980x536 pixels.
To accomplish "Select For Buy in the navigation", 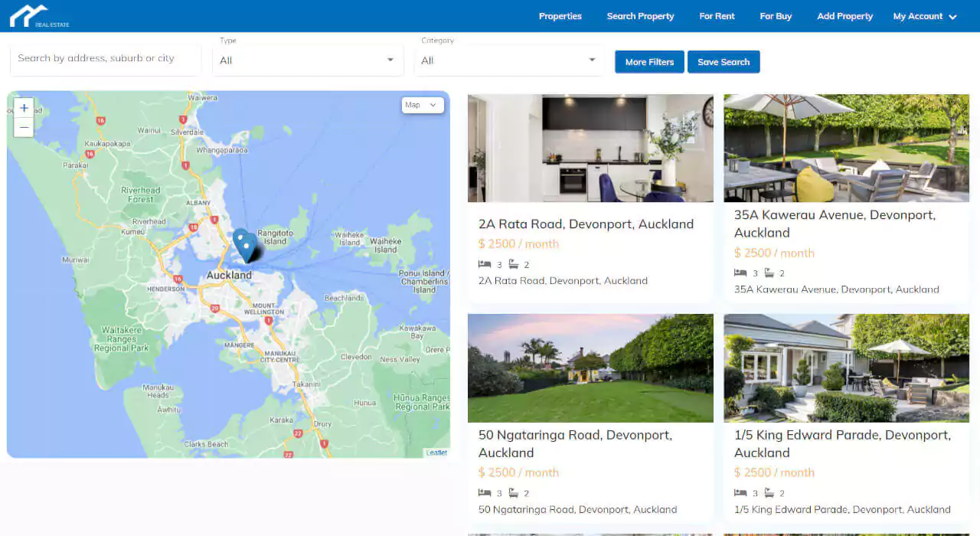I will pos(776,16).
